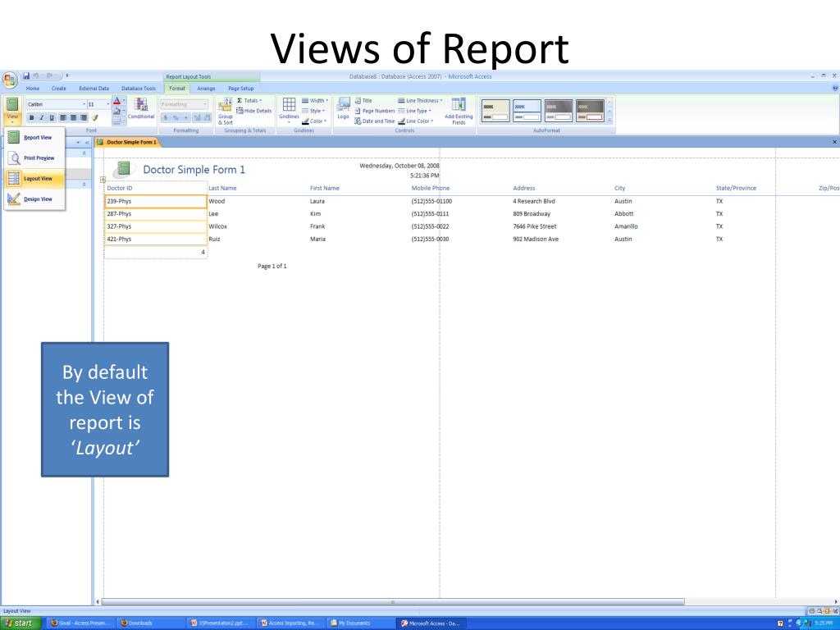The width and height of the screenshot is (840, 630).
Task: Apply currency format
Action: click(166, 117)
